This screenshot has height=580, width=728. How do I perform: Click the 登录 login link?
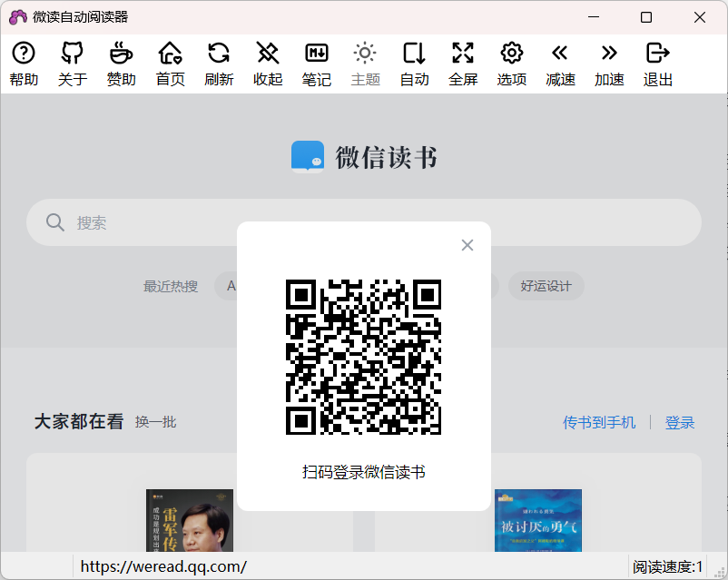pos(680,421)
